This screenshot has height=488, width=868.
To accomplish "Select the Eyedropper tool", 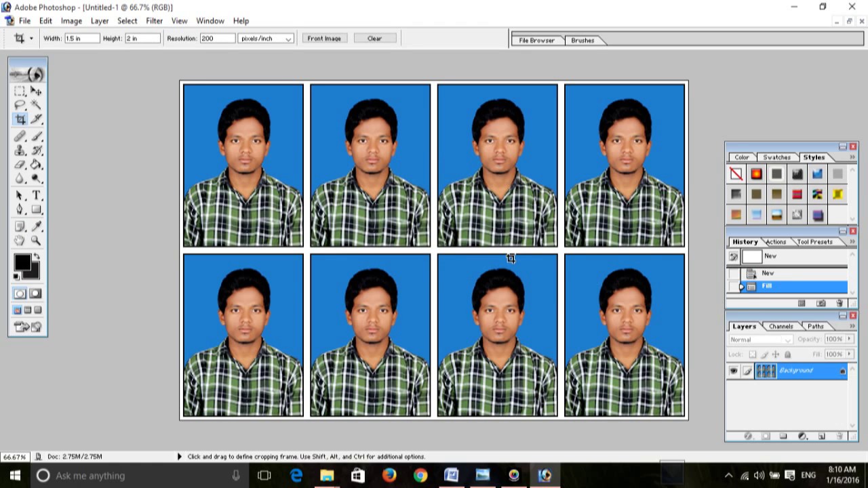I will point(36,227).
